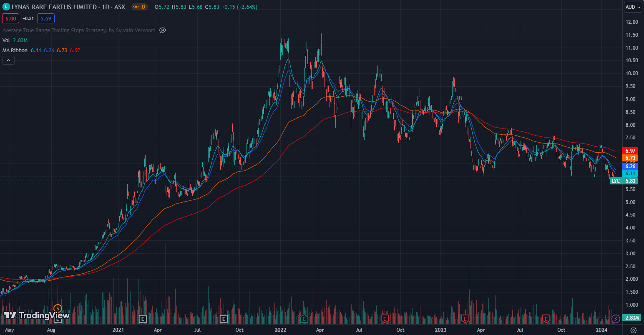Image resolution: width=644 pixels, height=335 pixels.
Task: Click the 2.83M volume axis label
Action: [632, 318]
